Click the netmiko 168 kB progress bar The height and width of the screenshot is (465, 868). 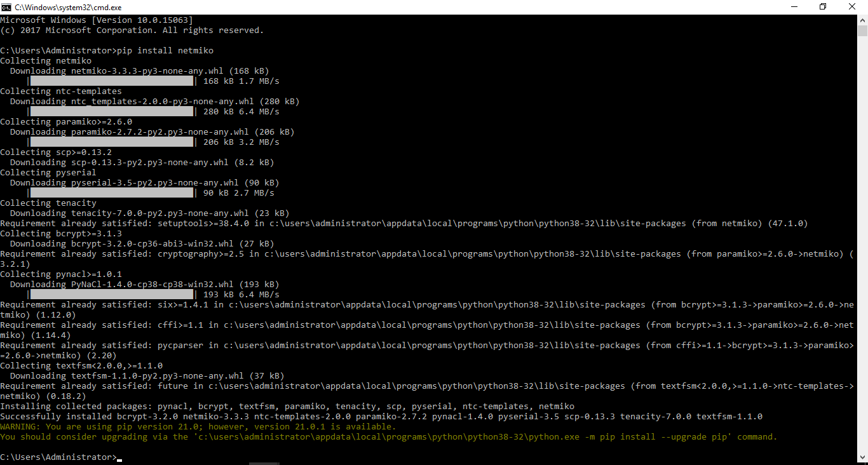112,81
